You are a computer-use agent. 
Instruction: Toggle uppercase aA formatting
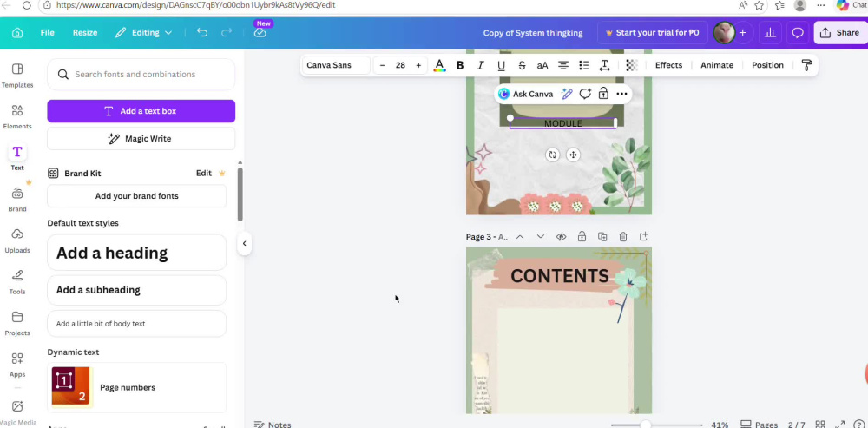[x=542, y=65]
